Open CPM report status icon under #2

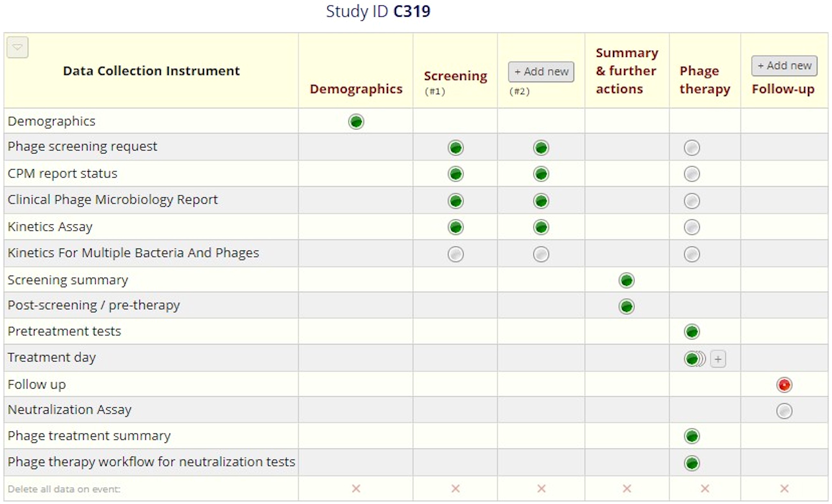coord(541,174)
